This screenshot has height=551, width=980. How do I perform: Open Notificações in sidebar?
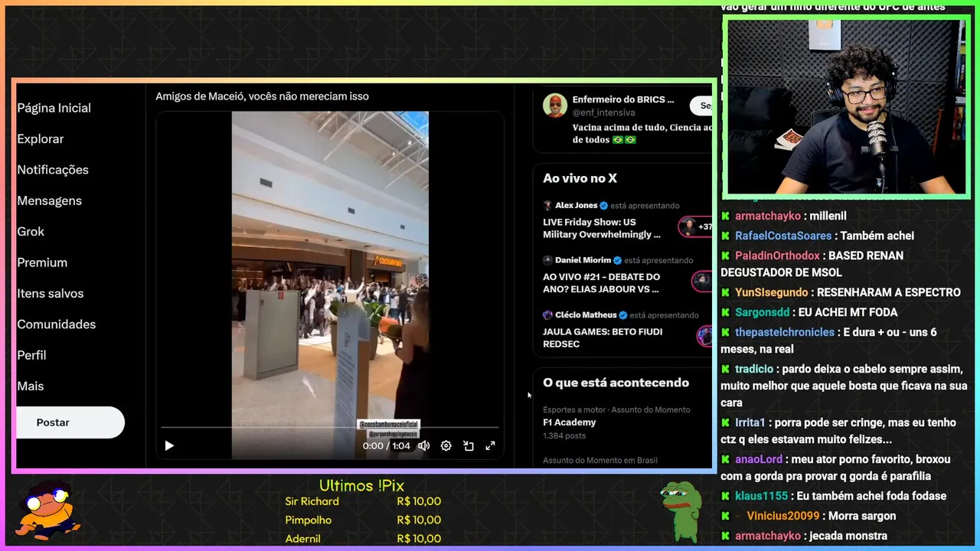[x=53, y=170]
